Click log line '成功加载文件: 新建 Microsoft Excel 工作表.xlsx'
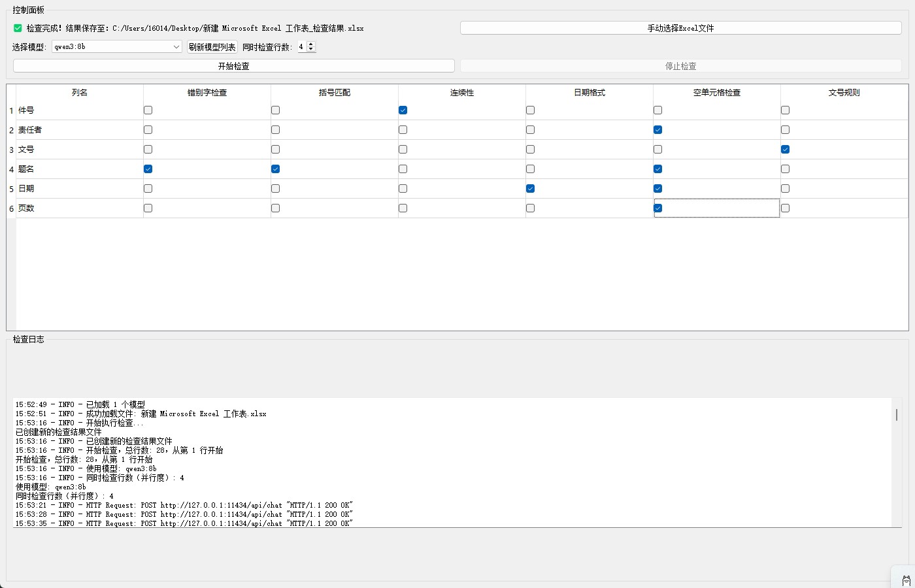This screenshot has width=915, height=588. (x=141, y=414)
